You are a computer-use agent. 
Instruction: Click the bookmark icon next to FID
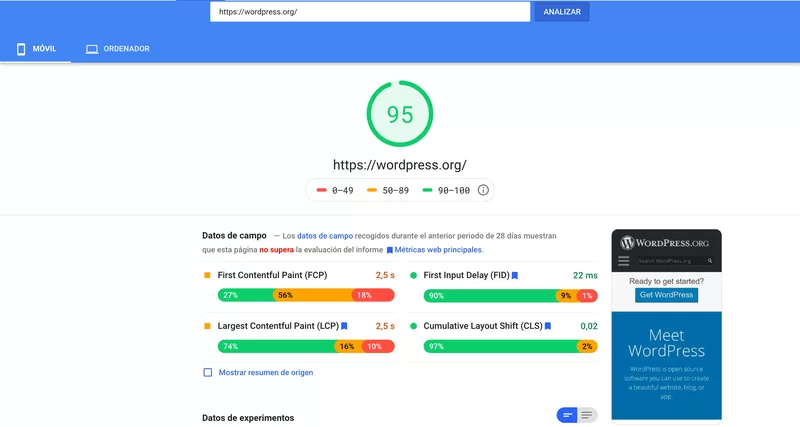click(515, 275)
